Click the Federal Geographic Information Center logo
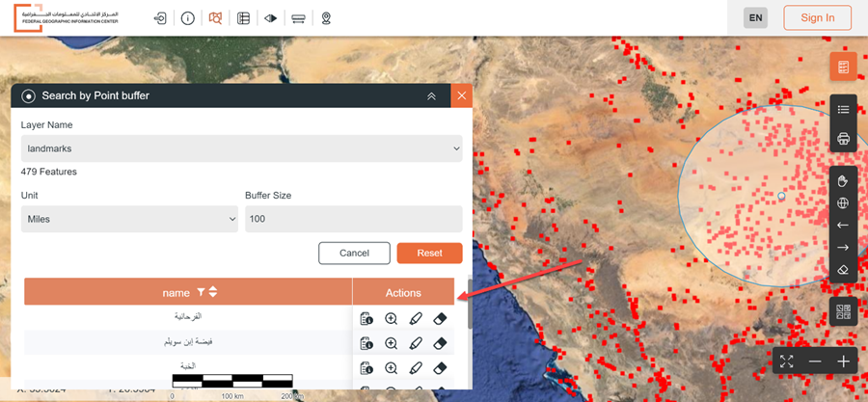 point(67,17)
